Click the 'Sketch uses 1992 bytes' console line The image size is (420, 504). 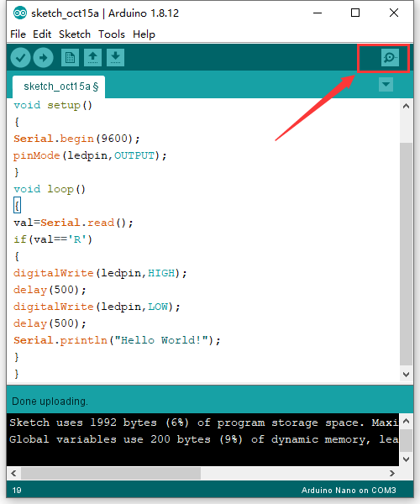click(x=204, y=423)
